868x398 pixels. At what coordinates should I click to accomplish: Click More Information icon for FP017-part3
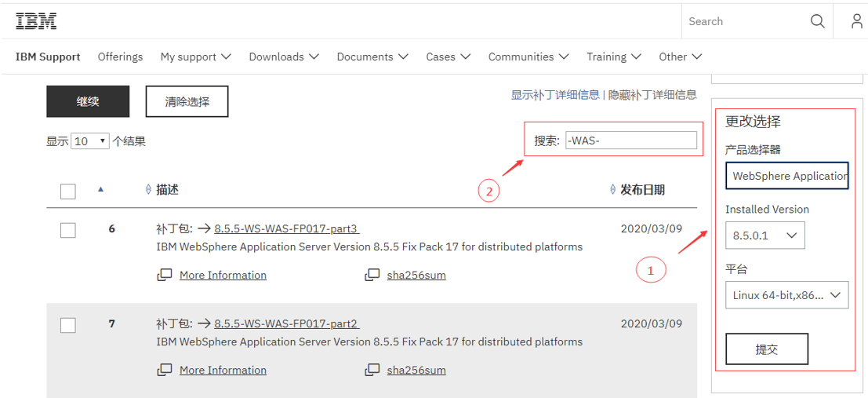click(x=165, y=275)
